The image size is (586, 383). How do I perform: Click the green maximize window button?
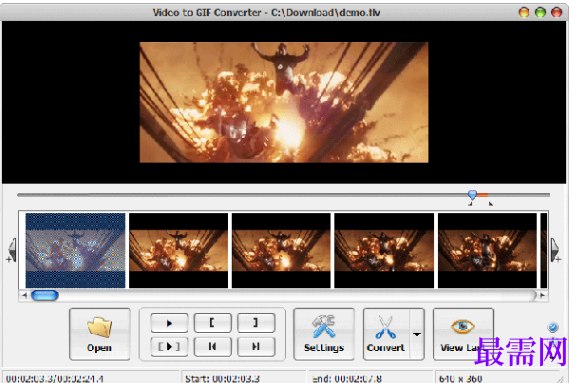540,12
